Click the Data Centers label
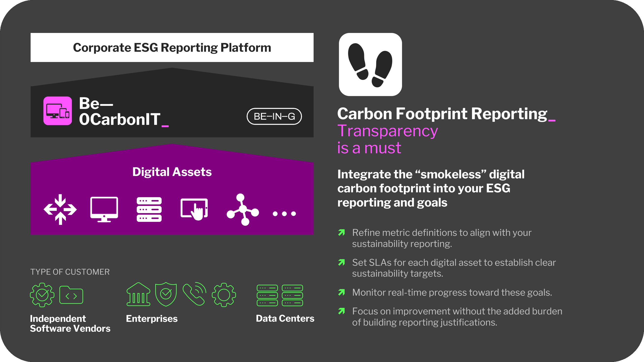 click(285, 318)
